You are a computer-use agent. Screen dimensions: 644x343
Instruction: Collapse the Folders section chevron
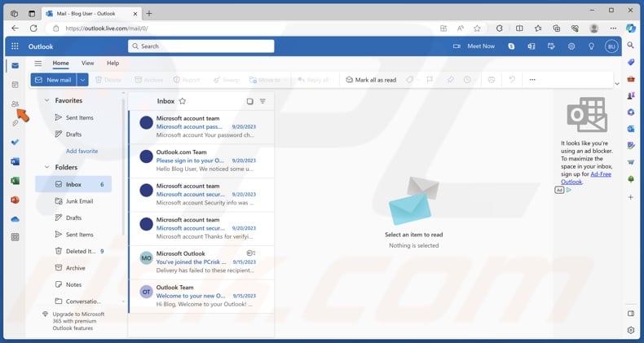click(x=46, y=167)
